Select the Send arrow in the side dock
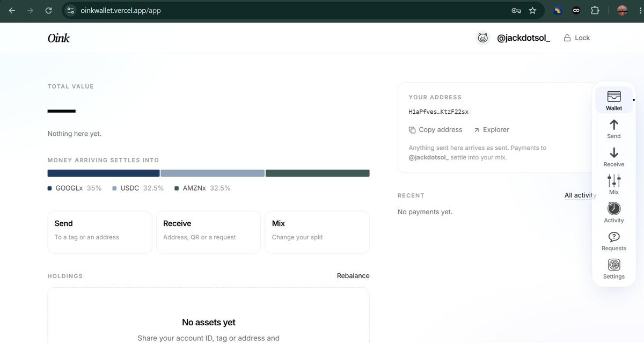The image size is (644, 343). coord(614,128)
